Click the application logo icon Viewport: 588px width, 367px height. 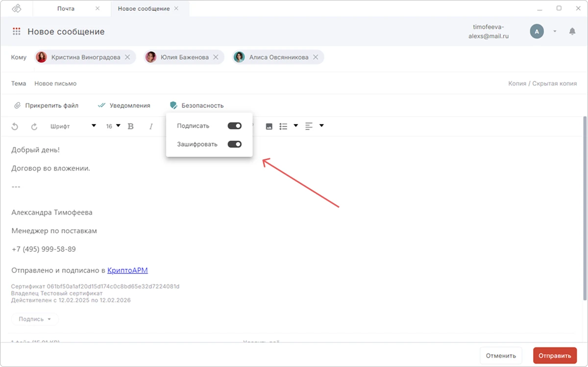[17, 8]
